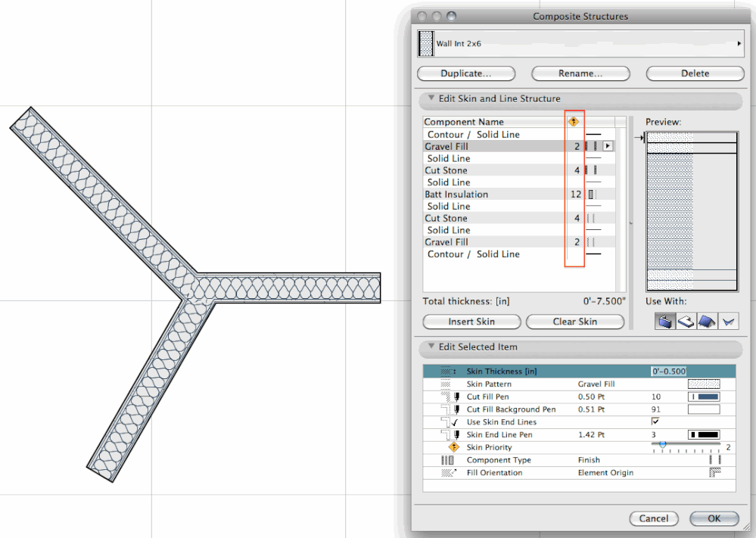Click the Skin Priority diamond icon in component header
Viewport: 756px width, 538px height.
pos(574,121)
